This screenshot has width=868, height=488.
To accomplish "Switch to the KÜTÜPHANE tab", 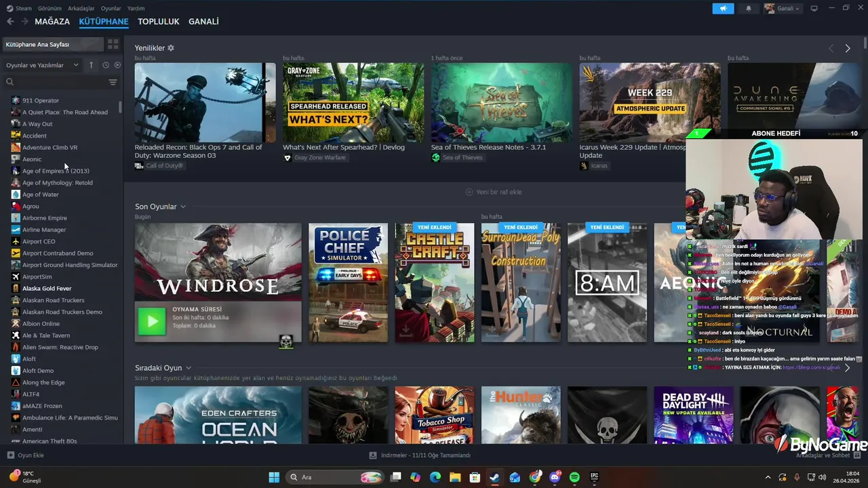I will (104, 22).
